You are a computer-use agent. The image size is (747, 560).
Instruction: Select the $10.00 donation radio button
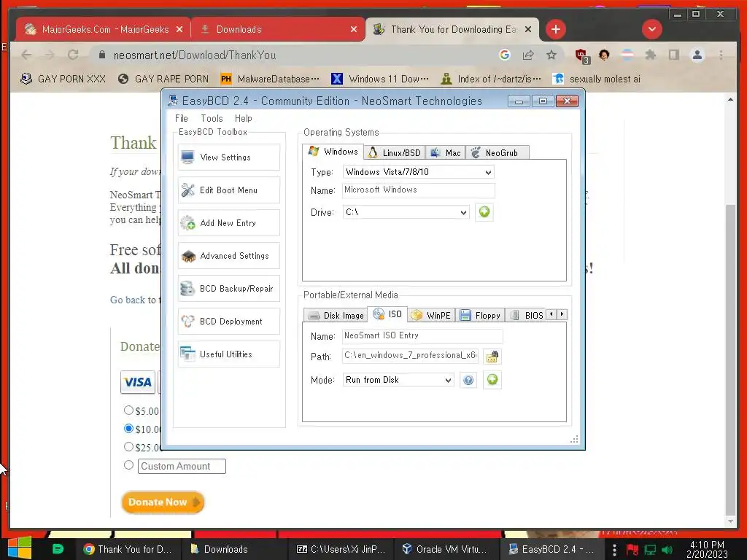(x=128, y=429)
